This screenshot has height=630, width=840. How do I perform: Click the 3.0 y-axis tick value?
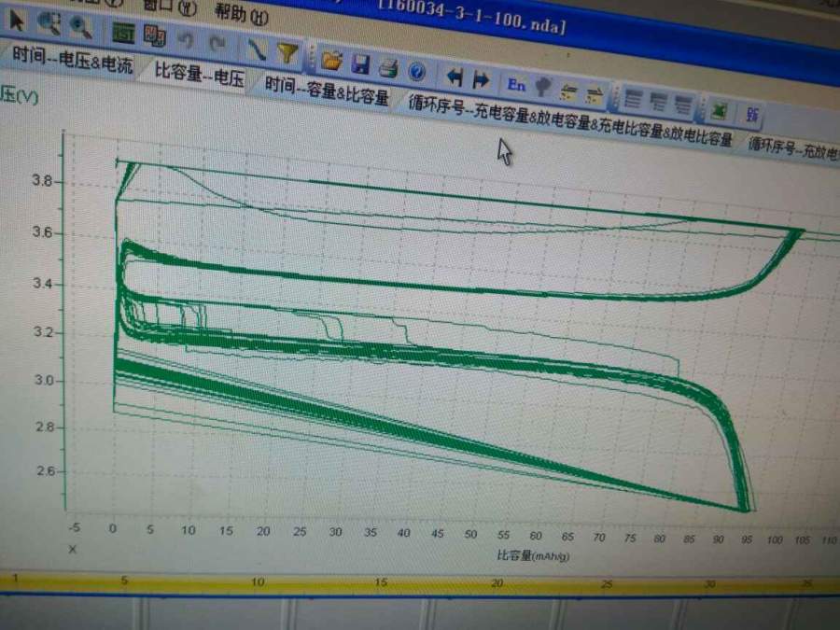click(44, 380)
